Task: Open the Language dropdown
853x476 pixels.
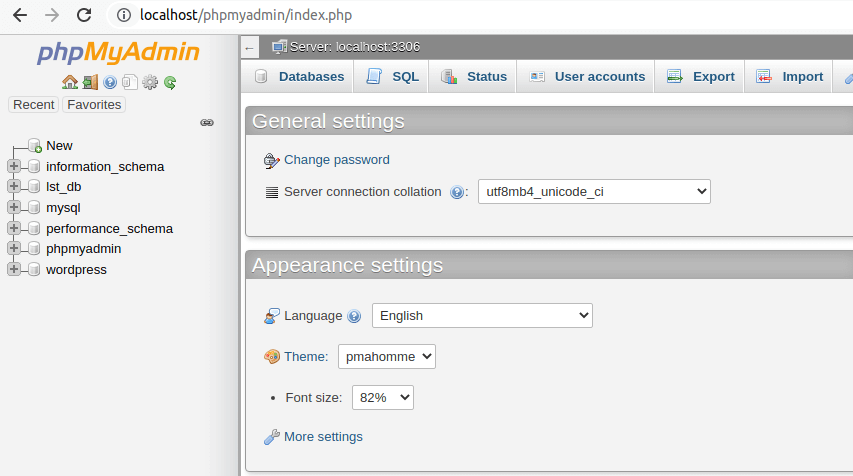Action: pos(482,316)
